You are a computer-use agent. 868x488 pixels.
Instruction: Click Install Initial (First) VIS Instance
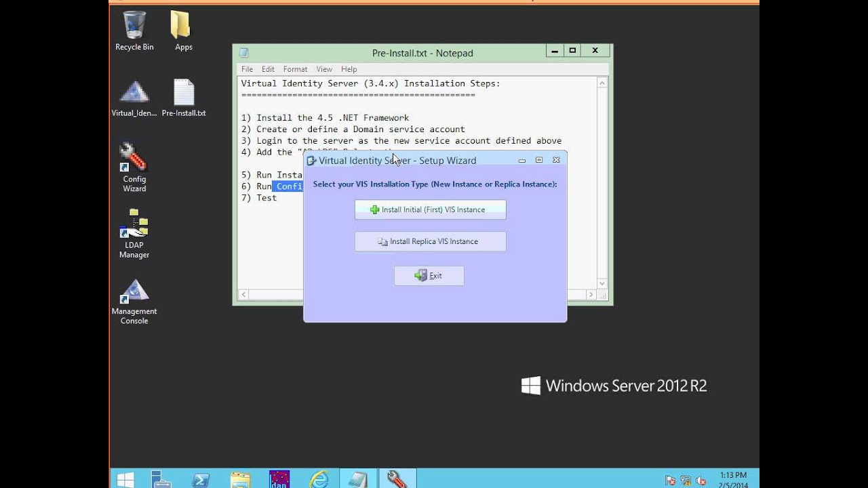coord(430,209)
